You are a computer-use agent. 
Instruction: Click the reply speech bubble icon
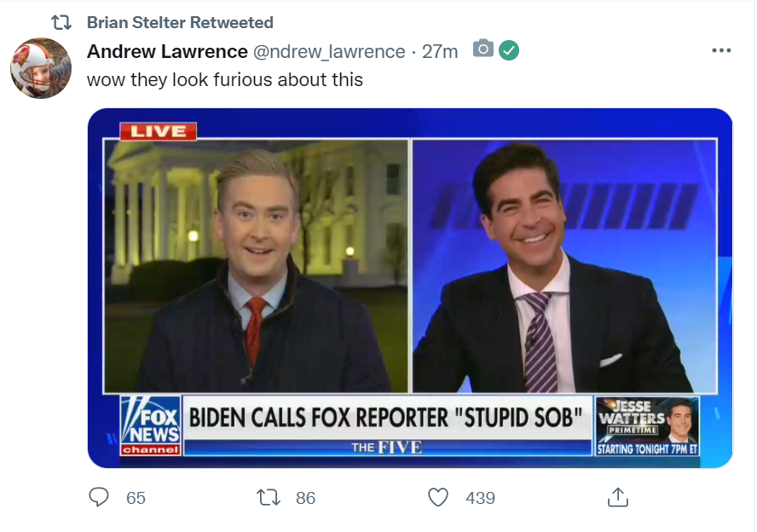point(99,497)
